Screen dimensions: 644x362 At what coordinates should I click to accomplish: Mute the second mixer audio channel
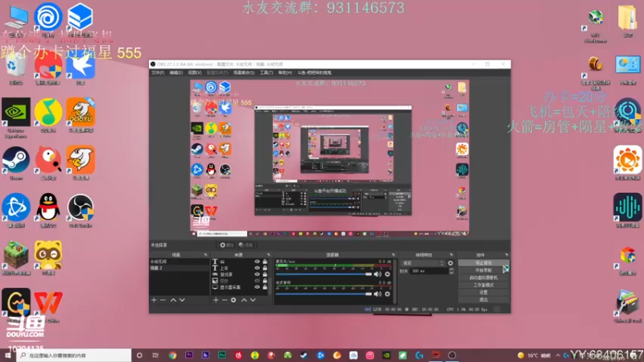tap(378, 294)
